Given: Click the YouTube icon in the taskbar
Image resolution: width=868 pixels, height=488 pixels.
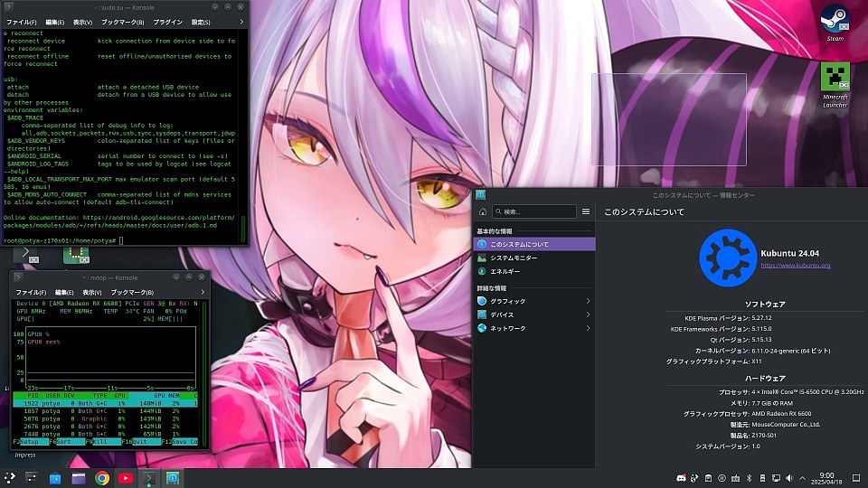Looking at the screenshot, I should (x=126, y=477).
